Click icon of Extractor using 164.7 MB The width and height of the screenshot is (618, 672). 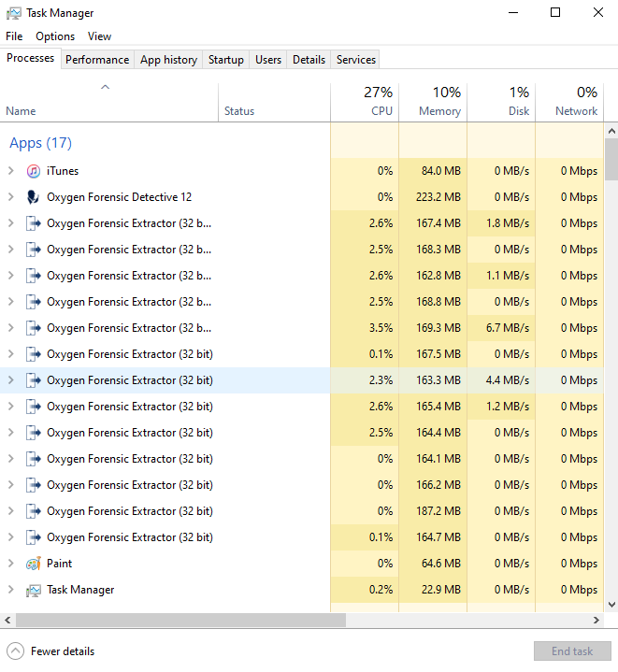coord(34,537)
